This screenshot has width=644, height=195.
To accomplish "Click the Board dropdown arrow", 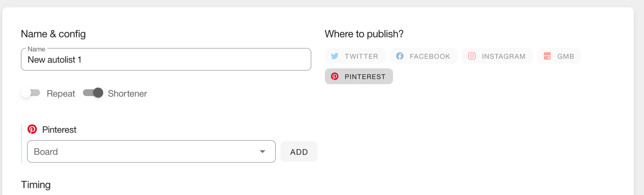I will point(263,152).
